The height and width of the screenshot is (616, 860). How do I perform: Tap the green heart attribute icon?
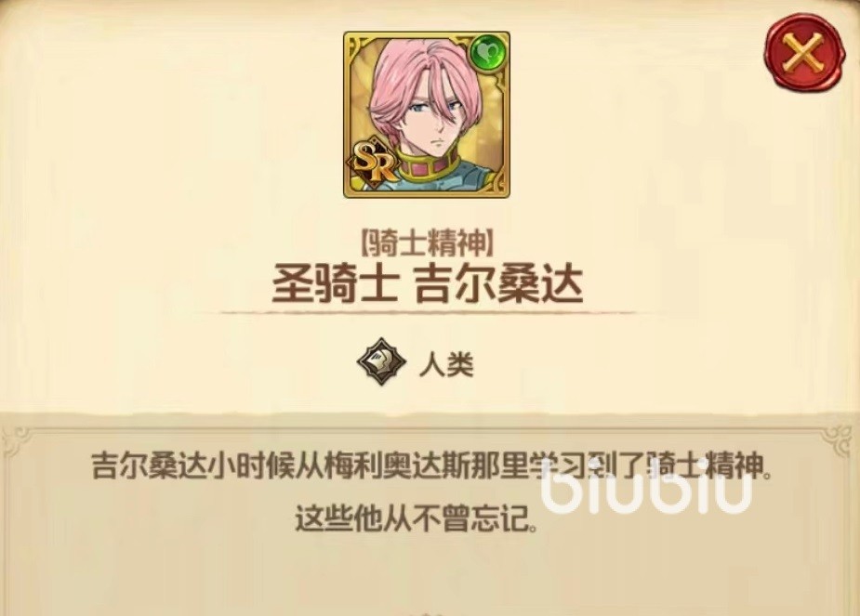(x=488, y=53)
